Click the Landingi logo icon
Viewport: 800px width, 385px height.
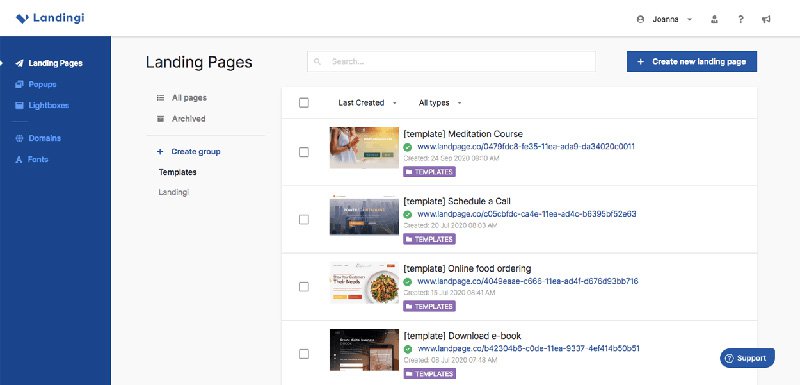point(22,18)
